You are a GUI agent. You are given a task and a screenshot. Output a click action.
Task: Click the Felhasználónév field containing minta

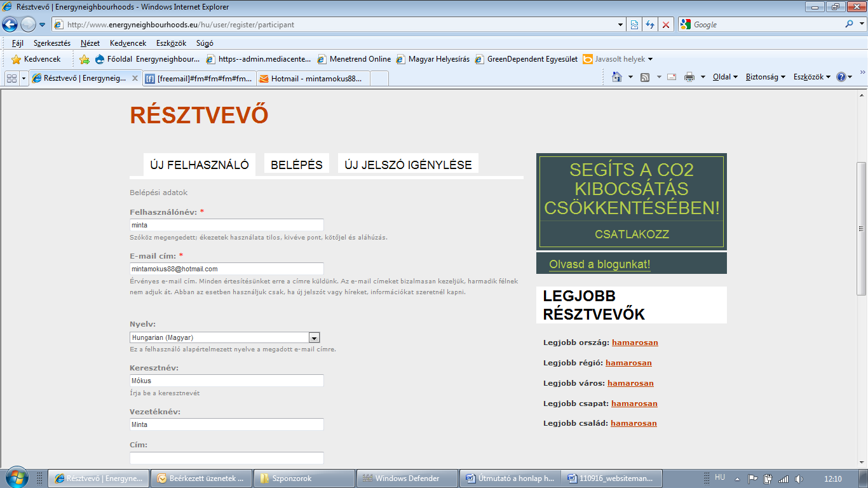pos(227,225)
